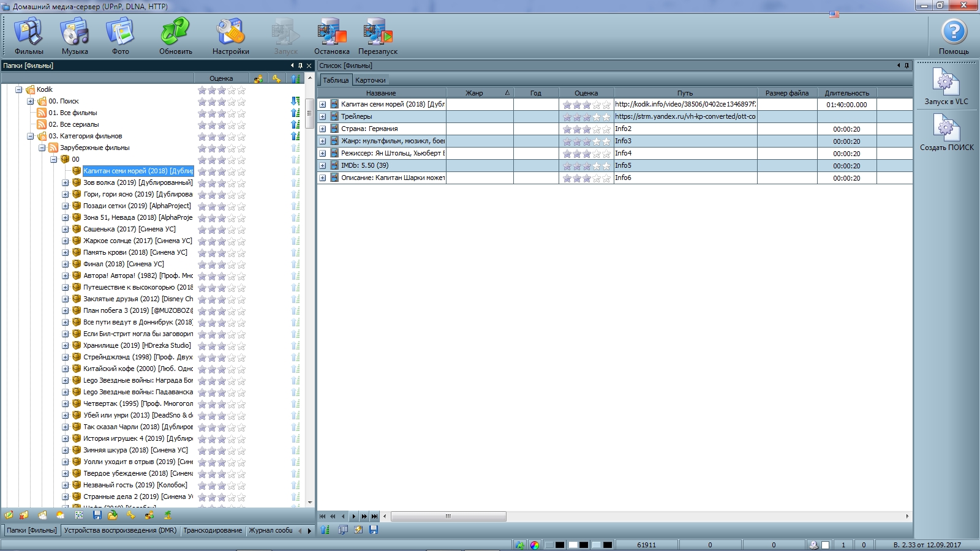Go to last record navigation button

(x=374, y=516)
